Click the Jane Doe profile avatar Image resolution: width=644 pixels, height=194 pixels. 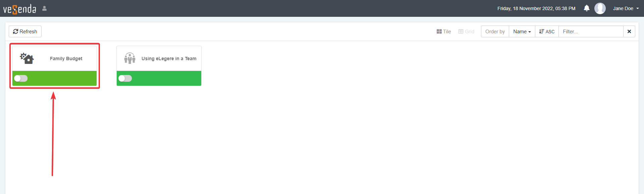tap(600, 8)
